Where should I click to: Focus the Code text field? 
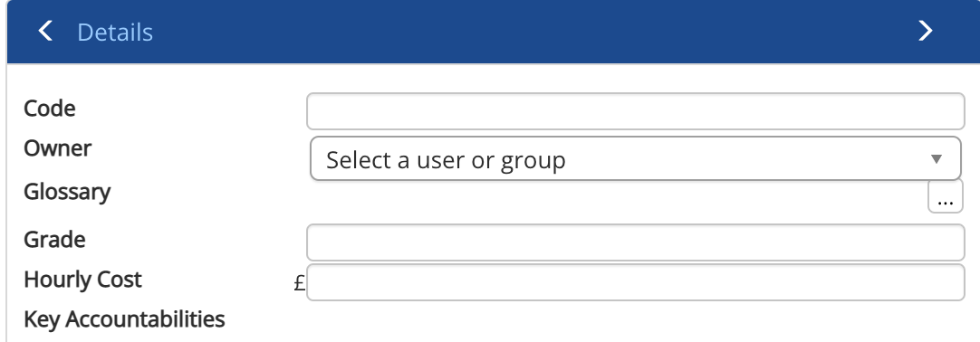click(x=636, y=111)
